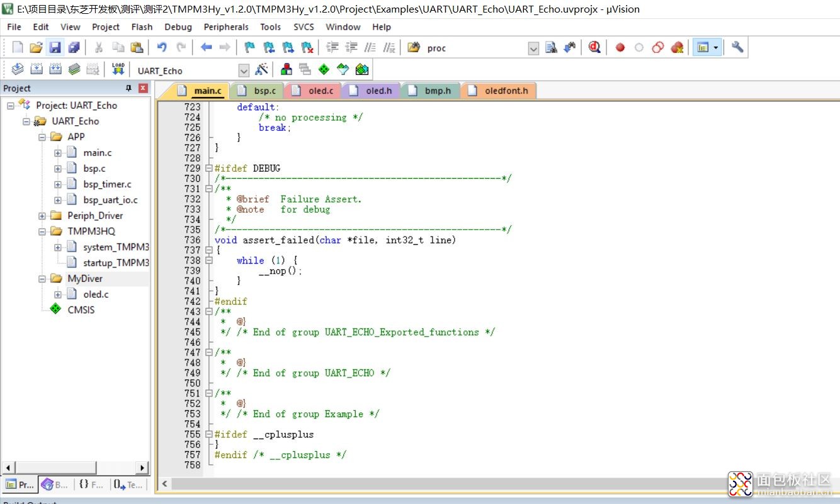Select bsp_timer.c in project tree
Image resolution: width=840 pixels, height=504 pixels.
tap(107, 184)
